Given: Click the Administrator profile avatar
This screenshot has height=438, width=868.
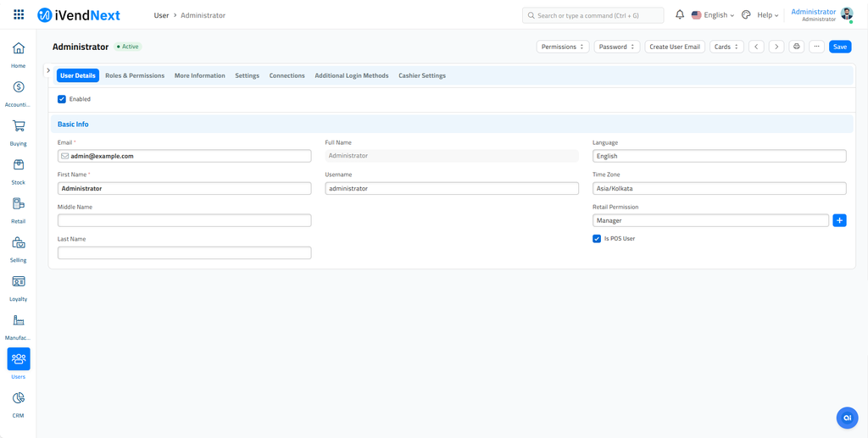Looking at the screenshot, I should [x=847, y=14].
